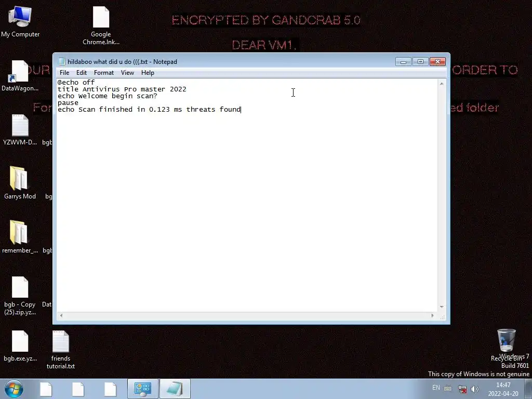
Task: Switch to Control Panel taskbar item
Action: point(142,389)
